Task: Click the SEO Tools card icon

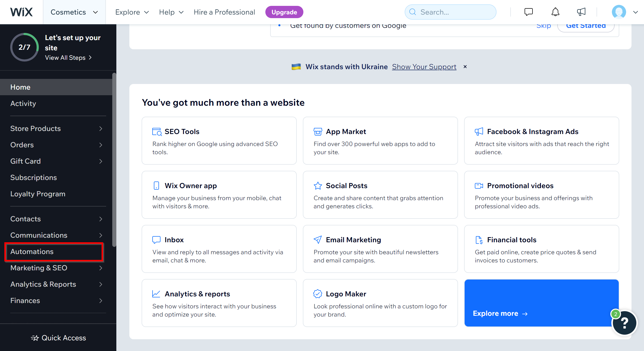Action: pos(157,131)
